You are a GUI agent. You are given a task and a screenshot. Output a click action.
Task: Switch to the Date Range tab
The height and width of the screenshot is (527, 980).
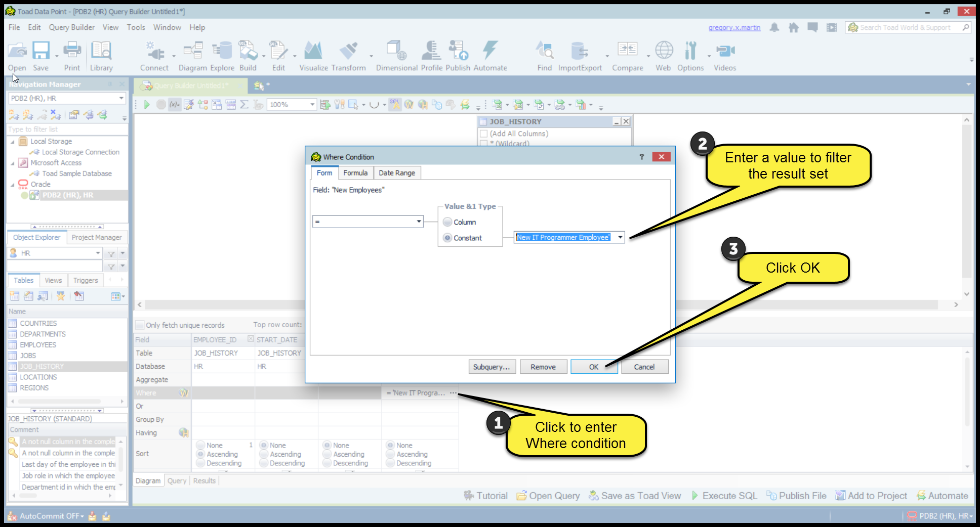click(x=397, y=173)
